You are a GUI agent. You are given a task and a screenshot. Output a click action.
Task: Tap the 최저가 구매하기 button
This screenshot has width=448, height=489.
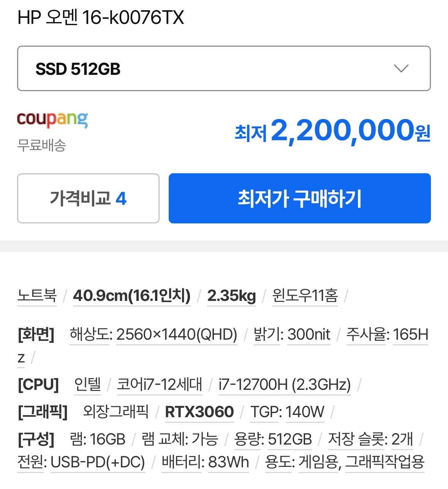point(299,198)
